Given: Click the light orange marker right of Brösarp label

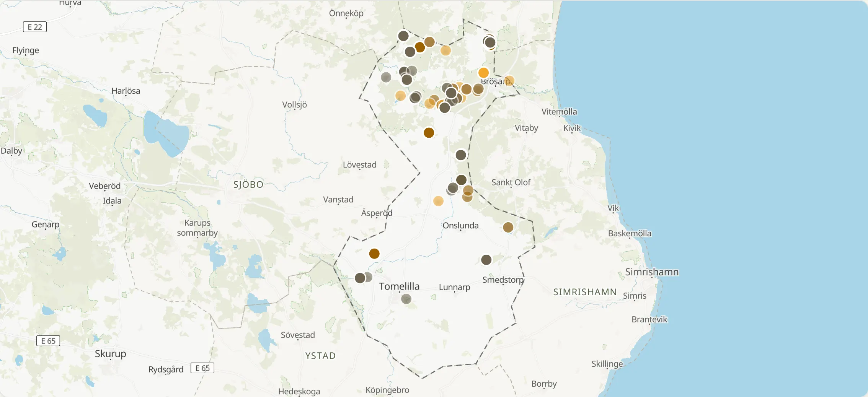Looking at the screenshot, I should (509, 81).
